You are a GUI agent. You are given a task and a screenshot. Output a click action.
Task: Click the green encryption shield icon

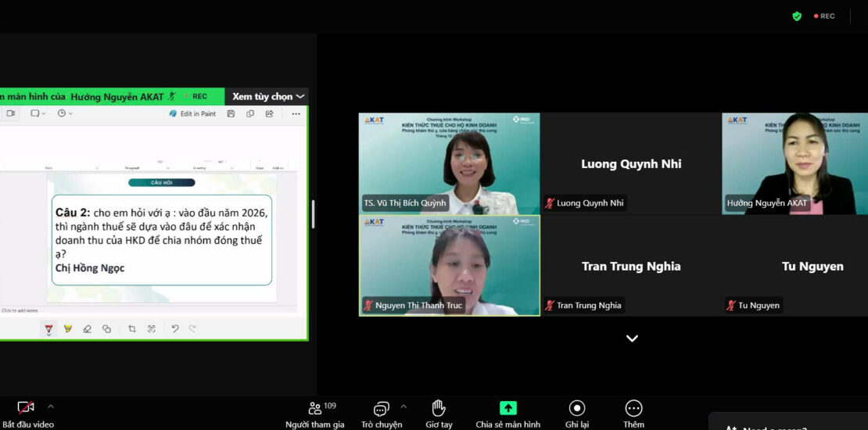pos(797,16)
